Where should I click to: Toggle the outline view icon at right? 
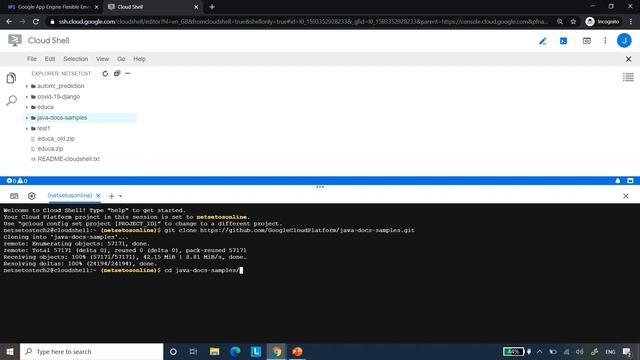(x=628, y=77)
